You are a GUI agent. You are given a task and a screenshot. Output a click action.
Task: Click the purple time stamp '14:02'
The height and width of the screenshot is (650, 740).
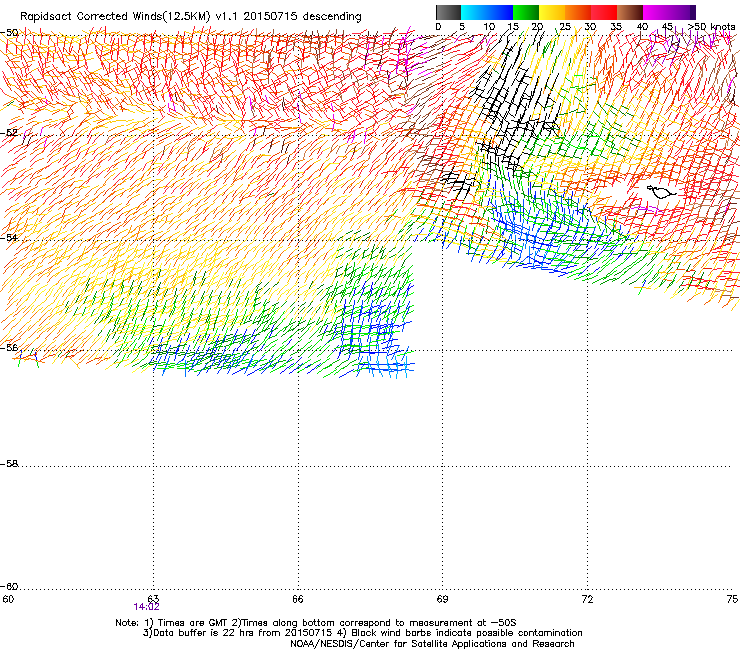click(x=146, y=607)
